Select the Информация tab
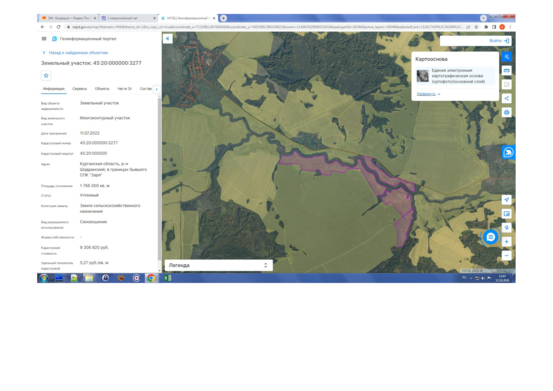Viewport: 553px width, 391px height. coord(54,89)
